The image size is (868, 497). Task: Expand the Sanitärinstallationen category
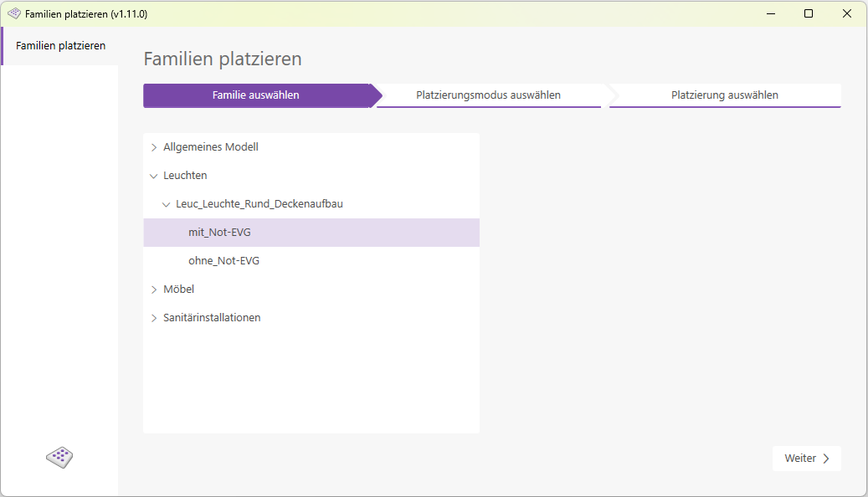click(x=154, y=317)
